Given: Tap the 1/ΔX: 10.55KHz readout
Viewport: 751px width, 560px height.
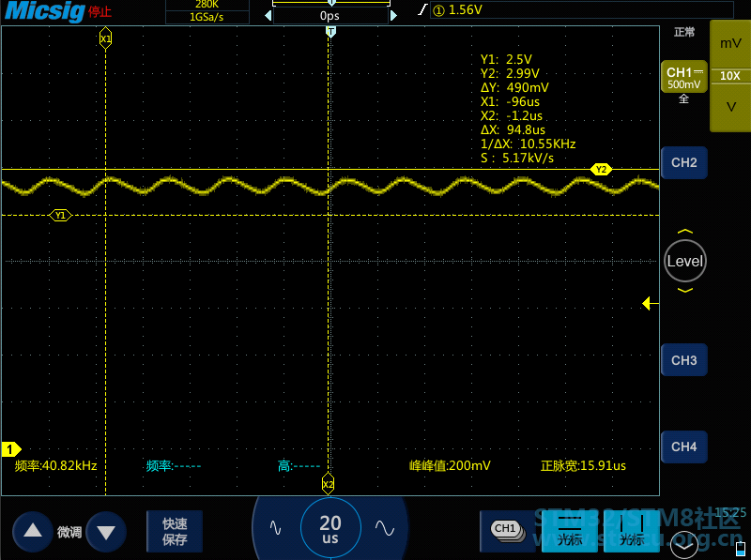Looking at the screenshot, I should 529,144.
